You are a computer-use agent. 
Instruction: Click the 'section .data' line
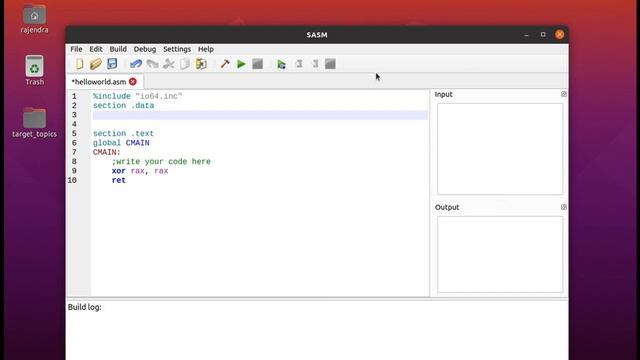pos(123,106)
